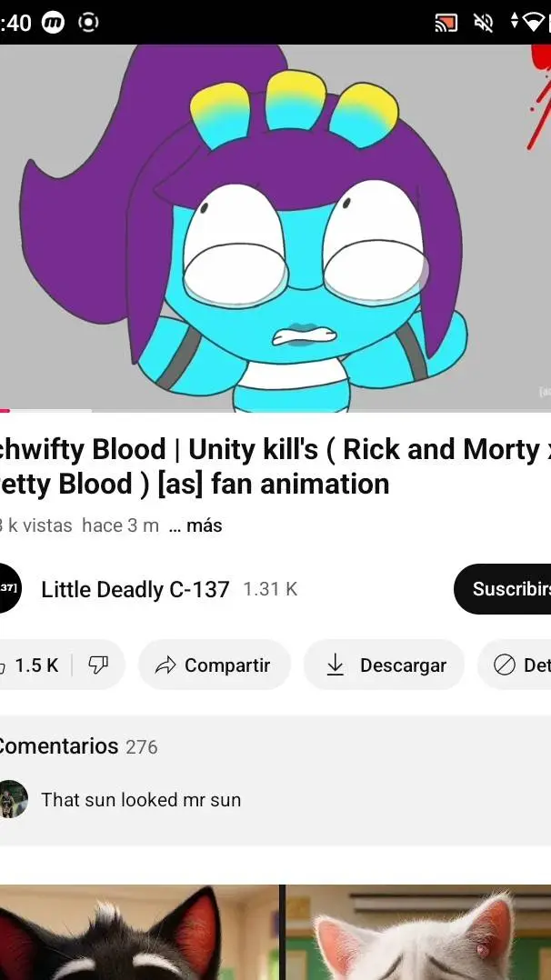
Task: Open the cat video thumbnail below
Action: (275, 932)
